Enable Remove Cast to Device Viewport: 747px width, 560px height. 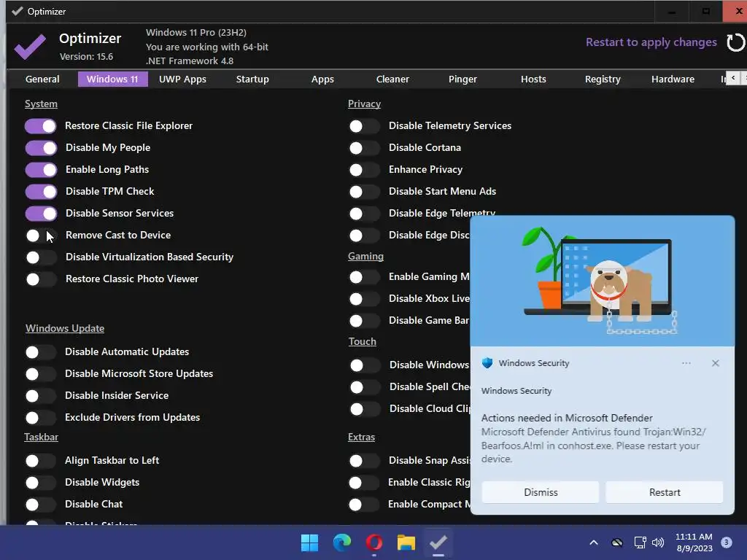(x=41, y=236)
